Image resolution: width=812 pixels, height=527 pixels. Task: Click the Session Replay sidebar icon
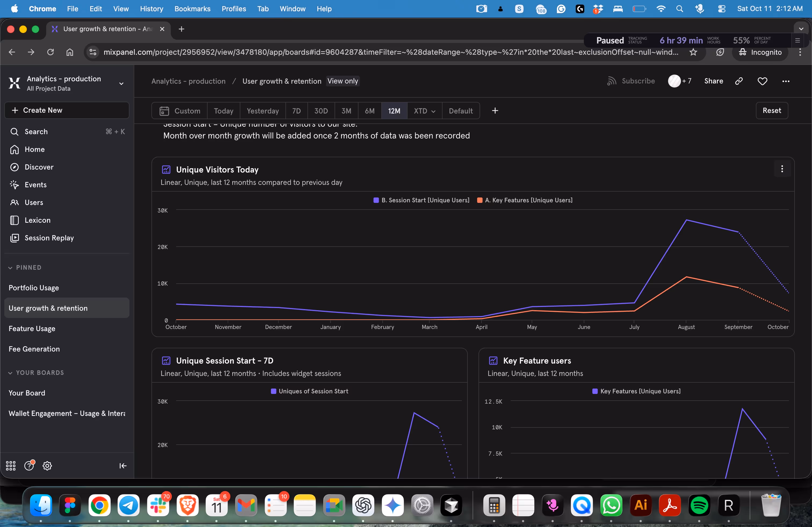tap(14, 238)
